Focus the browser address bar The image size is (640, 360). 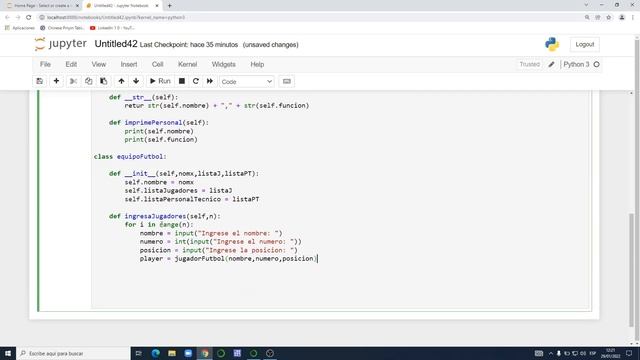[310, 18]
